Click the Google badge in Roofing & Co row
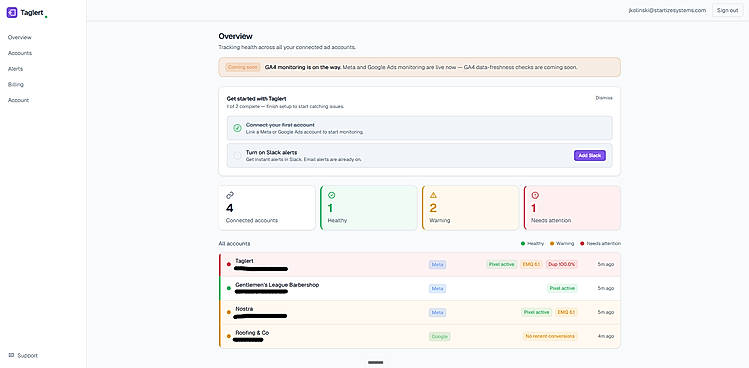Image resolution: width=749 pixels, height=368 pixels. 439,336
